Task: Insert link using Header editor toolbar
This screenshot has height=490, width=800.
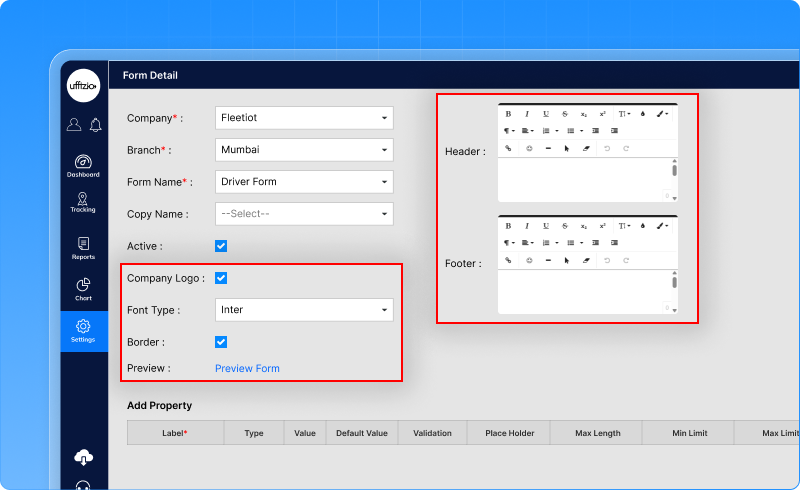Action: (508, 148)
